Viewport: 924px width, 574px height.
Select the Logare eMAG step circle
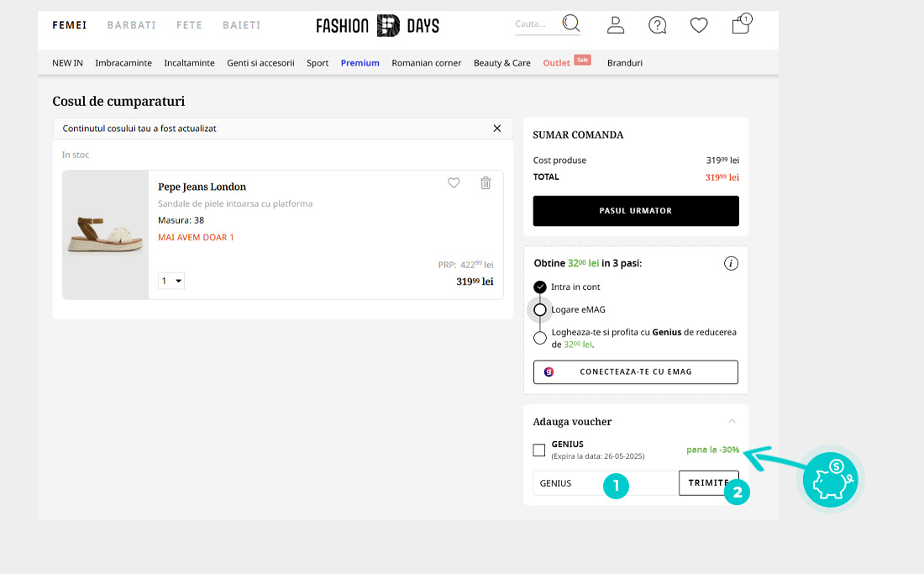click(540, 309)
